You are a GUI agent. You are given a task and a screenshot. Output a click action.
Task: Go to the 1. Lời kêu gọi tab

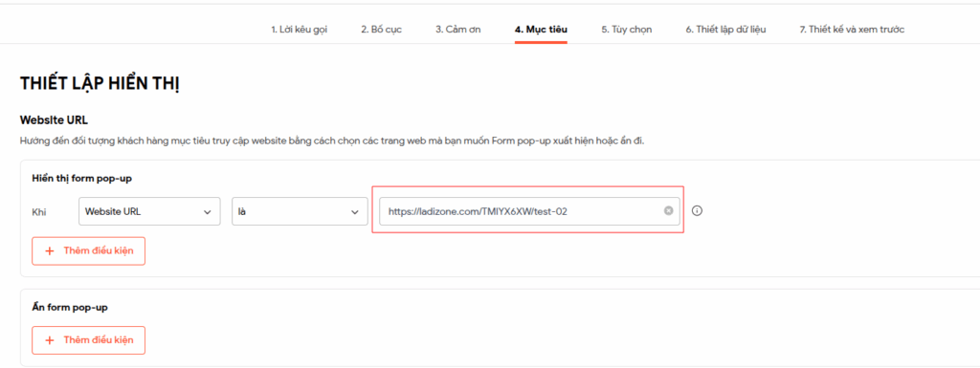pos(299,30)
